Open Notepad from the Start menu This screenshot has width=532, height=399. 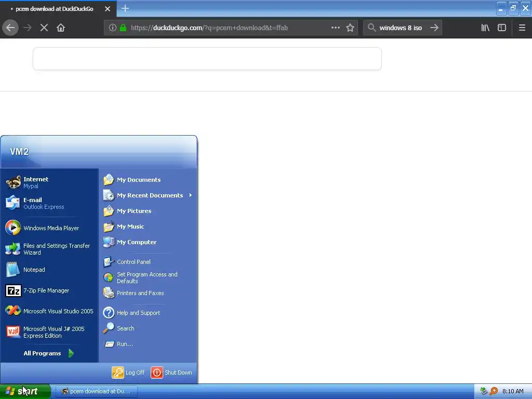[x=49, y=270]
